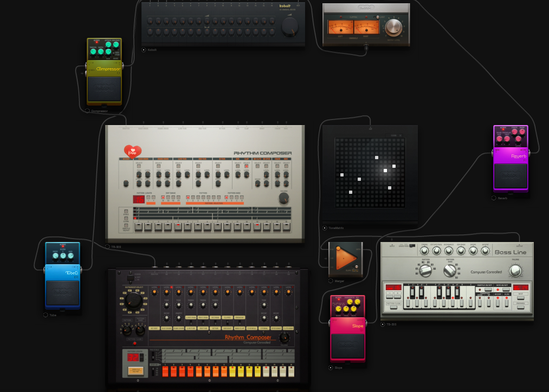Click the TR-909 edit range 16 button
This screenshot has height=392, width=549.
pyautogui.click(x=163, y=198)
